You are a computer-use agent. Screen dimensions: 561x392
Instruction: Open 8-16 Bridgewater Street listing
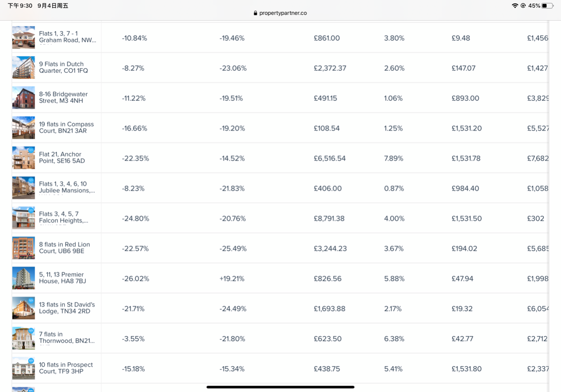pos(64,97)
